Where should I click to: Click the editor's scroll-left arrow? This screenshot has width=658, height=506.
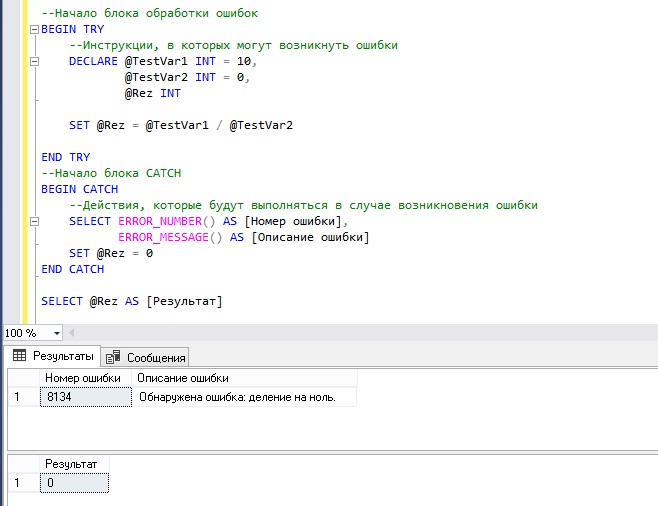pos(73,333)
